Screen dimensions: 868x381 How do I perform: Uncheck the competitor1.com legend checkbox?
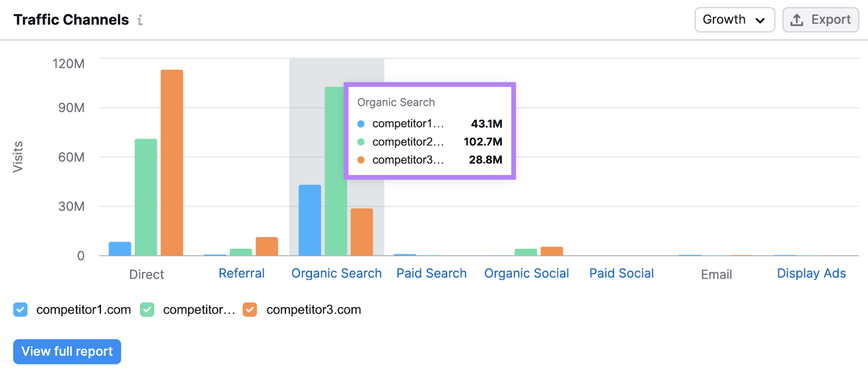pos(20,309)
